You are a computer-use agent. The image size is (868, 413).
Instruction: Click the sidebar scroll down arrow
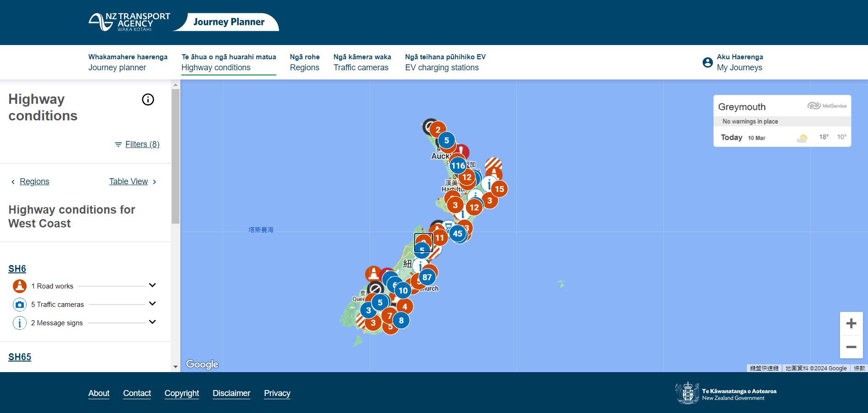click(175, 367)
